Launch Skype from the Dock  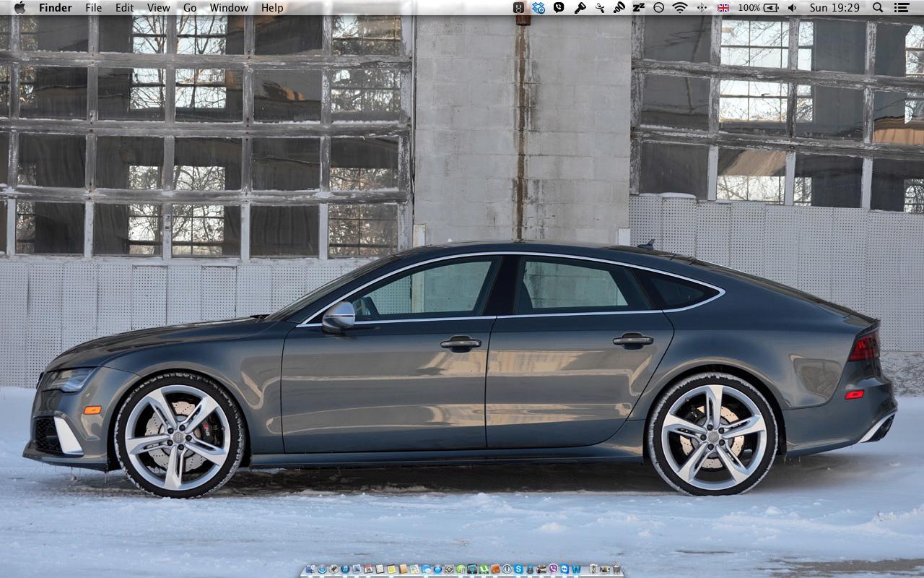click(518, 569)
